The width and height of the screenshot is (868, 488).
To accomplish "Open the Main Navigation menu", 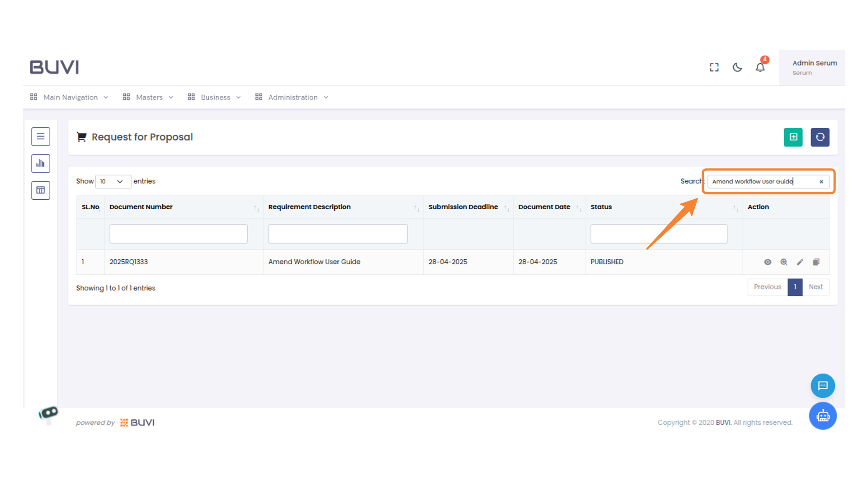I will click(70, 97).
